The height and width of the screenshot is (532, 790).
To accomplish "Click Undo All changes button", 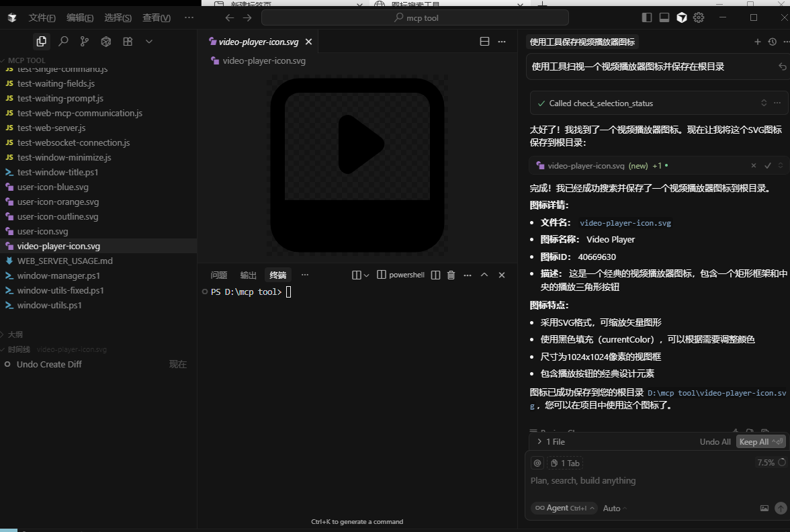I will [x=715, y=442].
